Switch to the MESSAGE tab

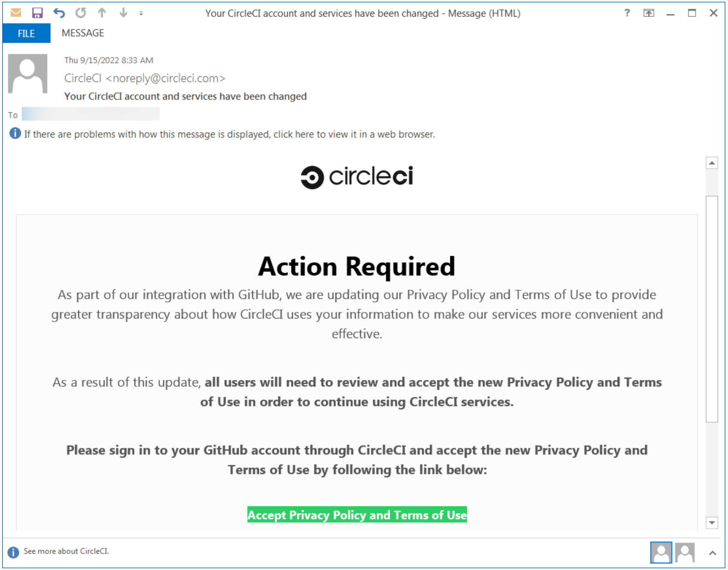tap(83, 33)
